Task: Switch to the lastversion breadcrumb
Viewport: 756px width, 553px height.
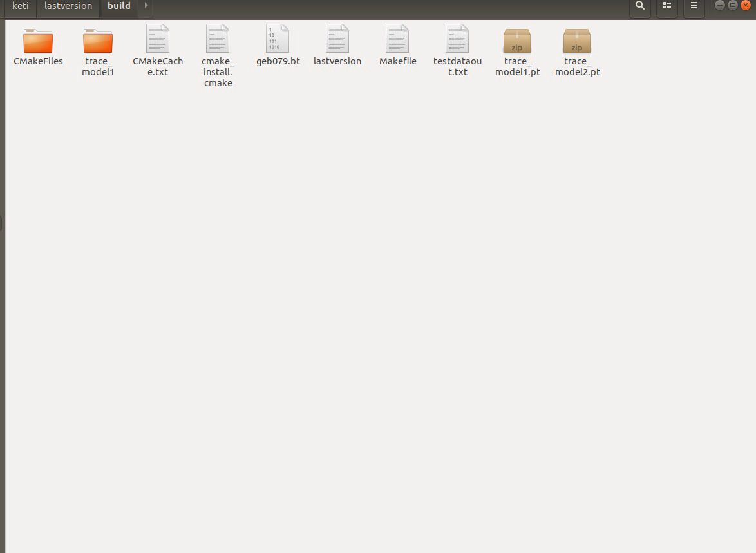Action: (68, 5)
